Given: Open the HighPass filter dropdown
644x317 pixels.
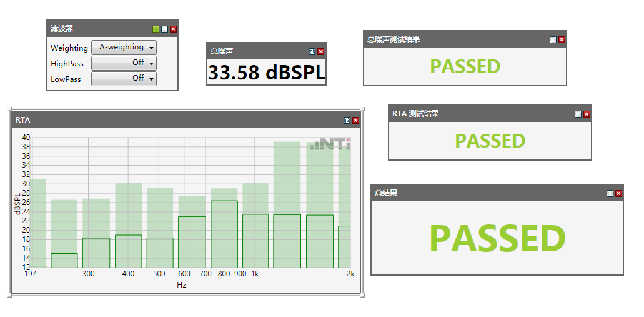Looking at the screenshot, I should [x=124, y=63].
